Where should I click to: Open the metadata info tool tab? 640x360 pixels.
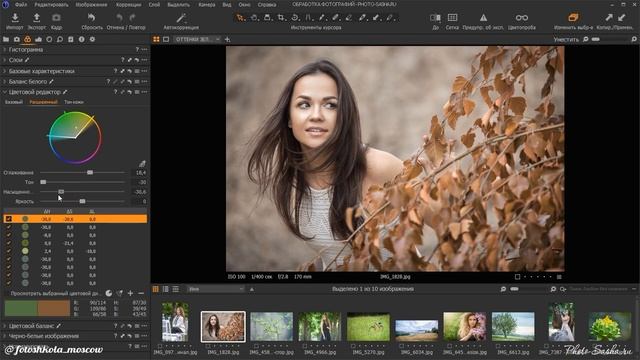(82, 40)
